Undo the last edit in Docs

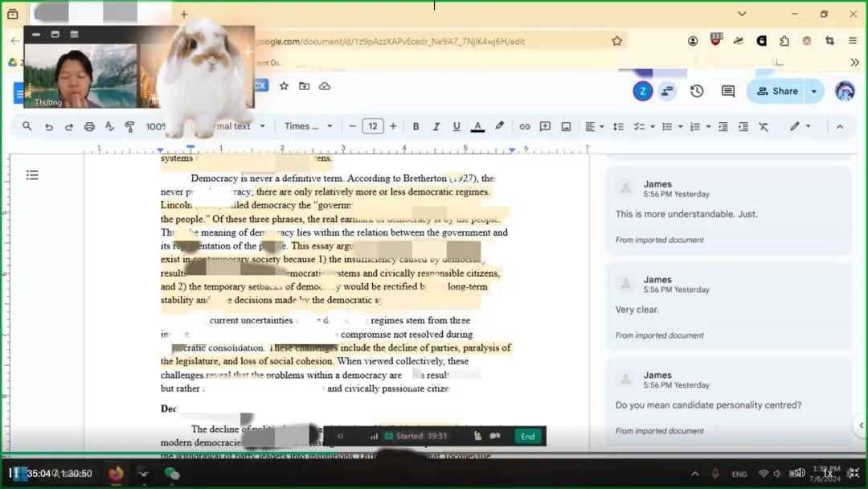pos(49,127)
